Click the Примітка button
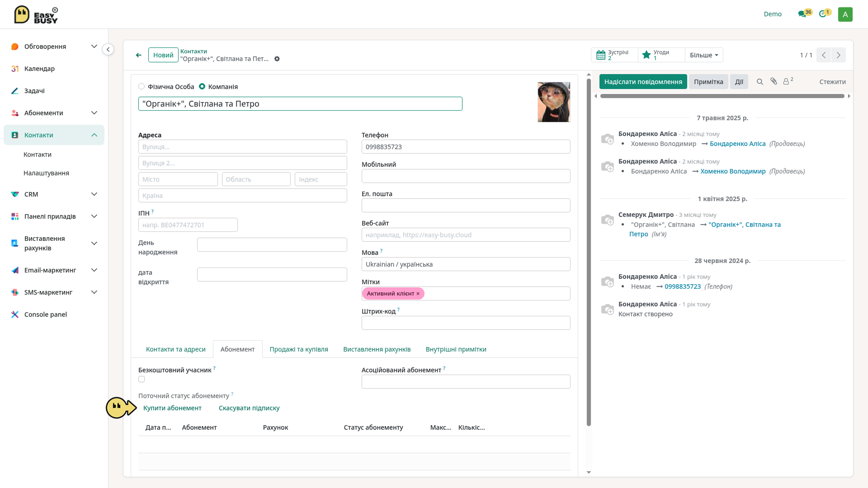This screenshot has width=868, height=488. click(x=708, y=82)
